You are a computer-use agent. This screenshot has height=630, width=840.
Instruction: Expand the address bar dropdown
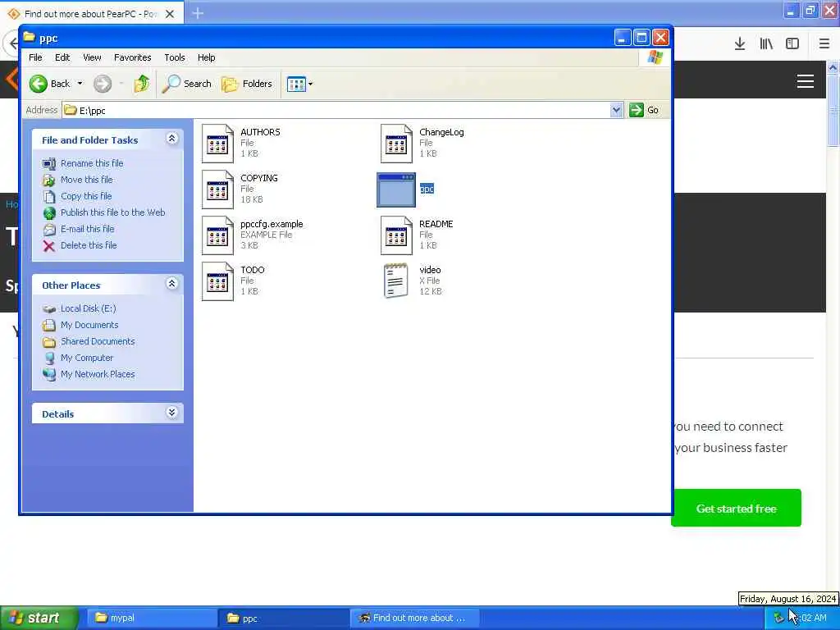[x=616, y=111]
